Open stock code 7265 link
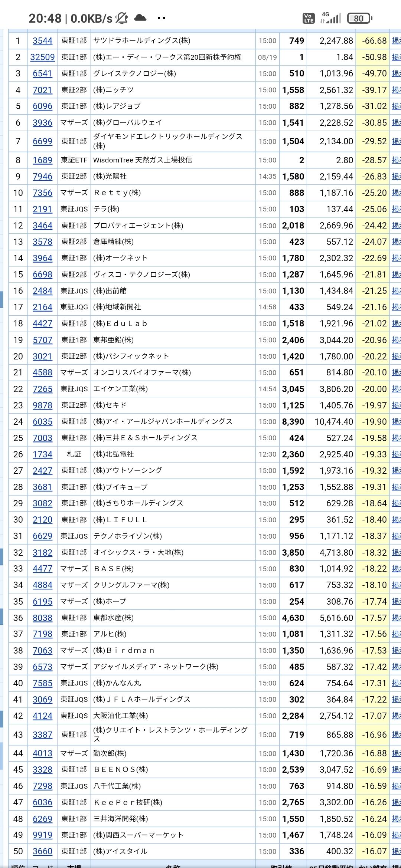This screenshot has height=868, width=401. 42,389
